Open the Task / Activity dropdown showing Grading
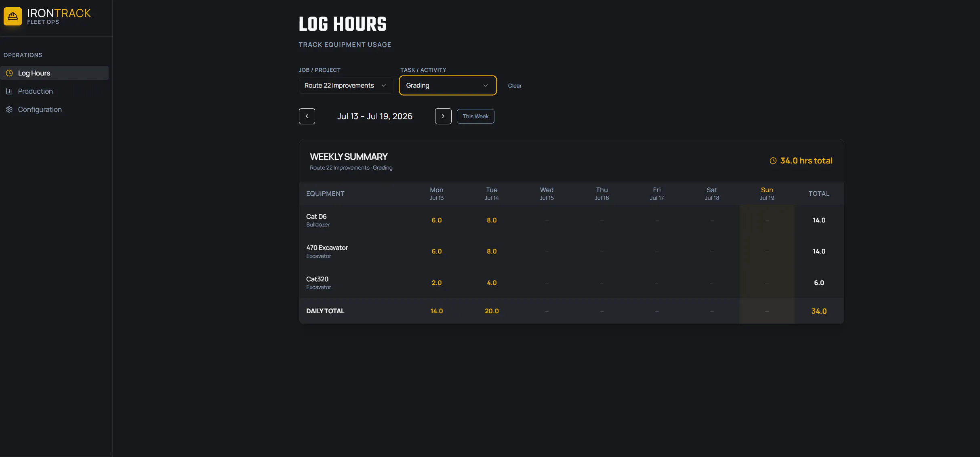 tap(448, 86)
